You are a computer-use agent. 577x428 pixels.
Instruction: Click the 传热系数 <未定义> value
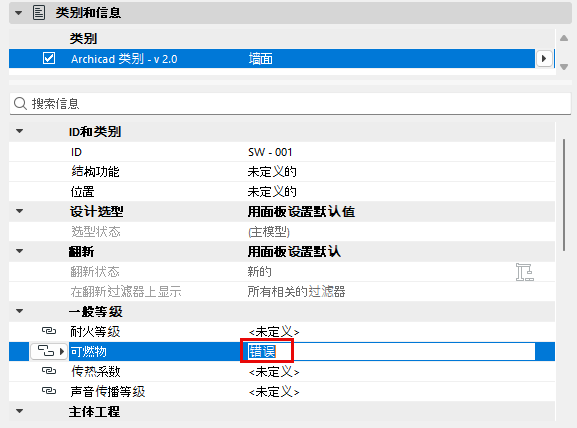point(274,372)
